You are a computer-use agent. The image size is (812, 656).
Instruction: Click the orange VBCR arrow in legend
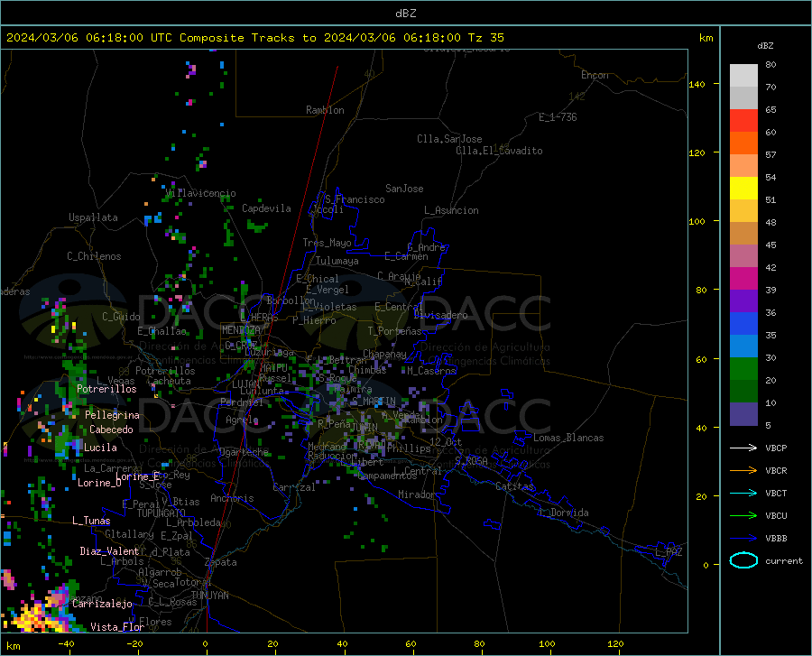pyautogui.click(x=743, y=471)
